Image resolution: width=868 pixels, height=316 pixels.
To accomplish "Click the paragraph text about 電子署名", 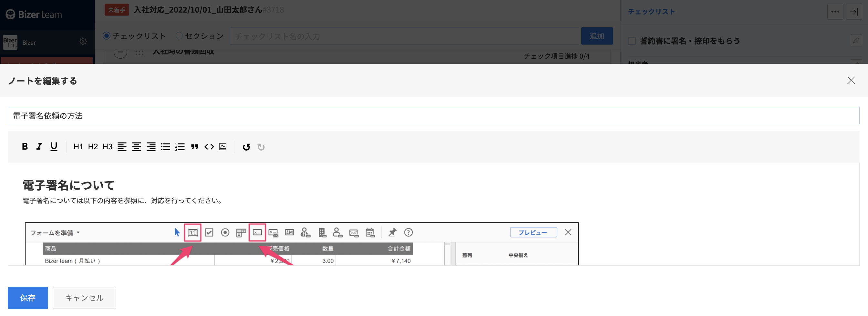I will [x=123, y=201].
